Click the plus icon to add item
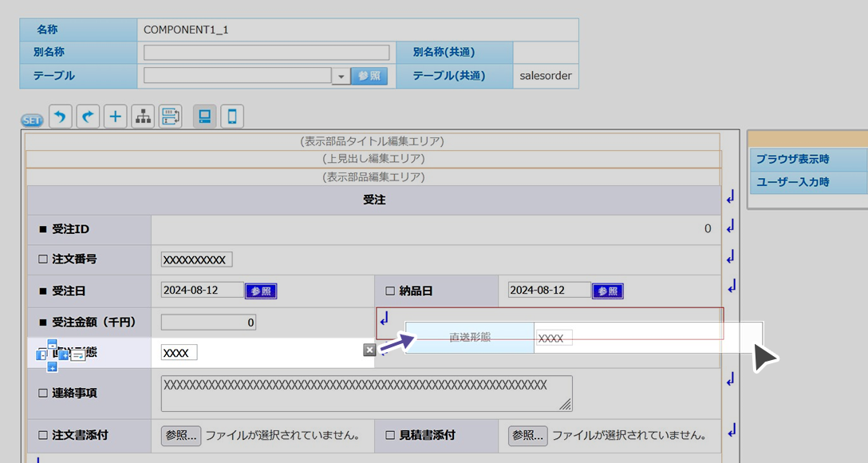 (116, 117)
